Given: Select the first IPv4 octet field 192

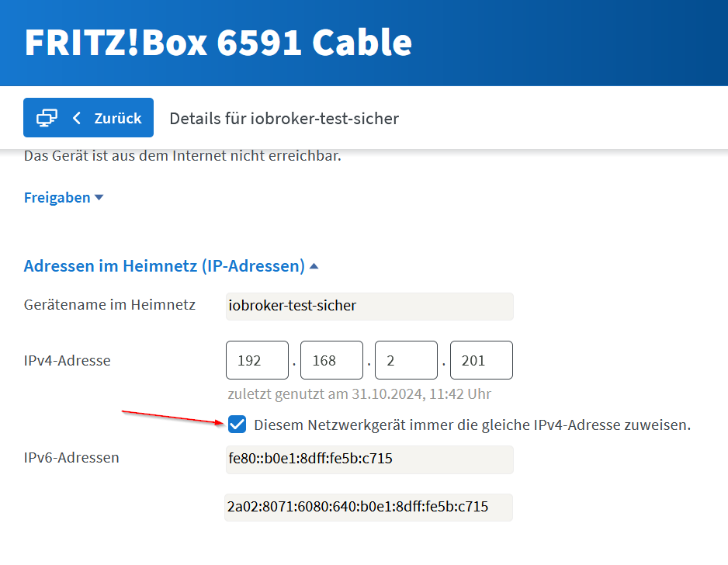Looking at the screenshot, I should coord(257,361).
